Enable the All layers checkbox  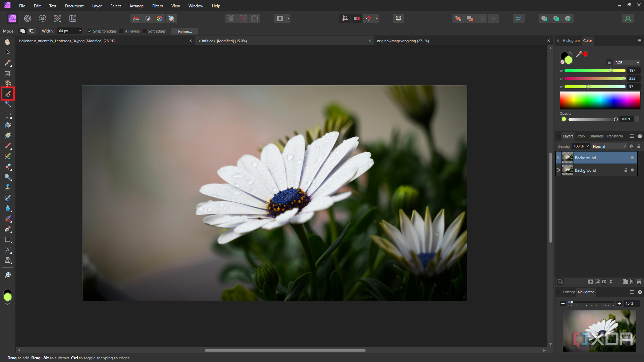(121, 31)
